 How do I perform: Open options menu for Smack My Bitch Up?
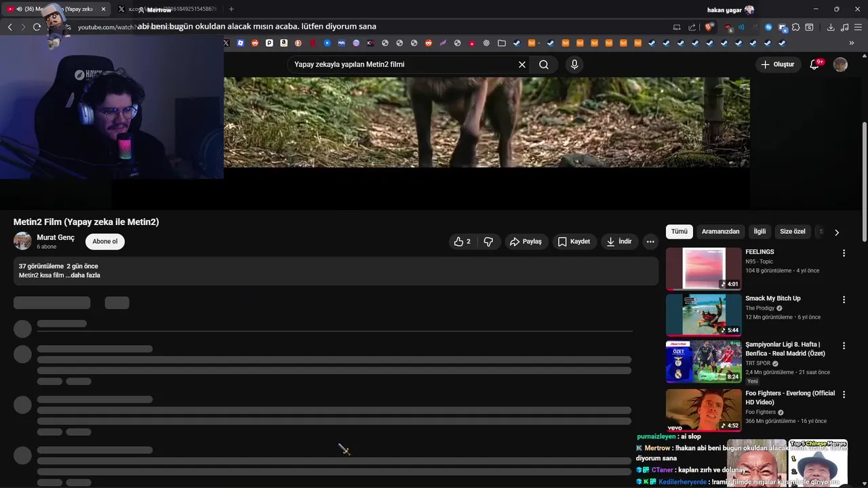(x=844, y=299)
